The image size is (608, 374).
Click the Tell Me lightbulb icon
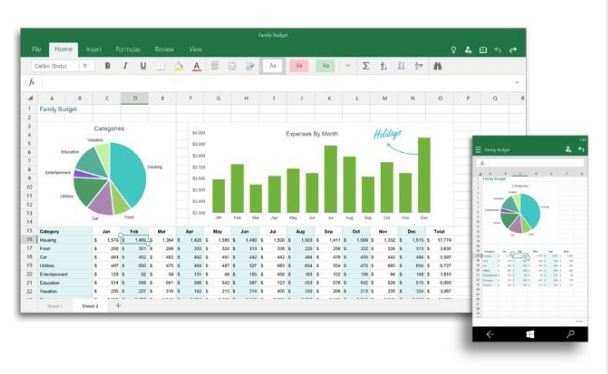tap(453, 50)
